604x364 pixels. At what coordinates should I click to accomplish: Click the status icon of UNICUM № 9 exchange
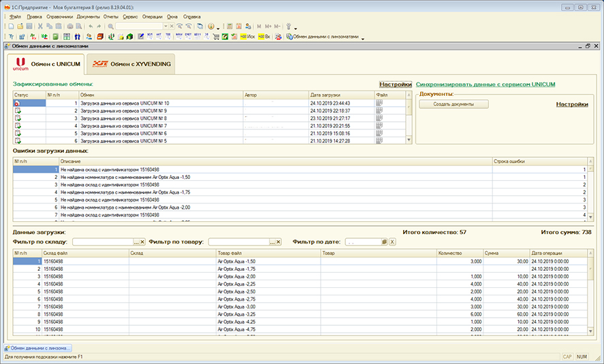coord(17,110)
